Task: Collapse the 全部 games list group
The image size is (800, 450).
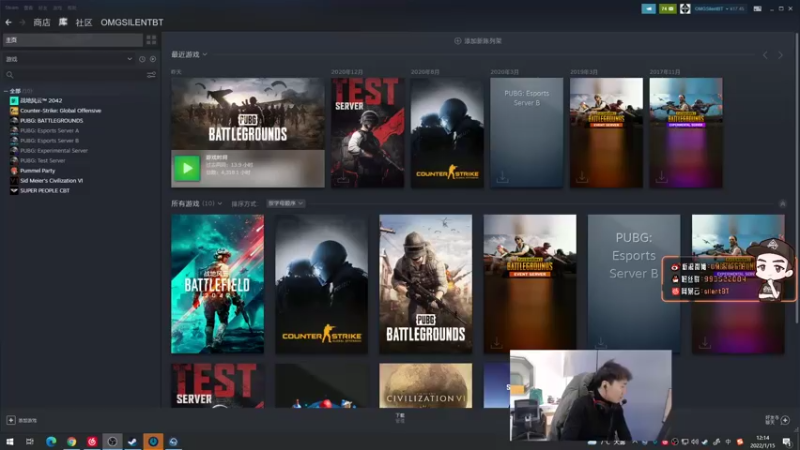Action: click(x=6, y=91)
